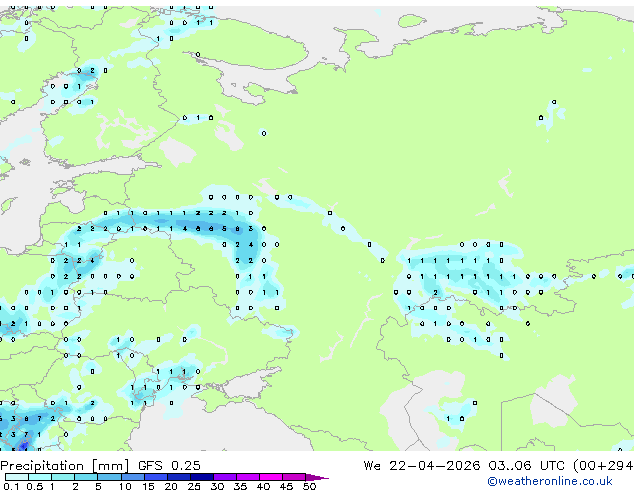634x490 pixels.
Task: Select the 1–2 mm legend swatch
Action: tap(63, 477)
